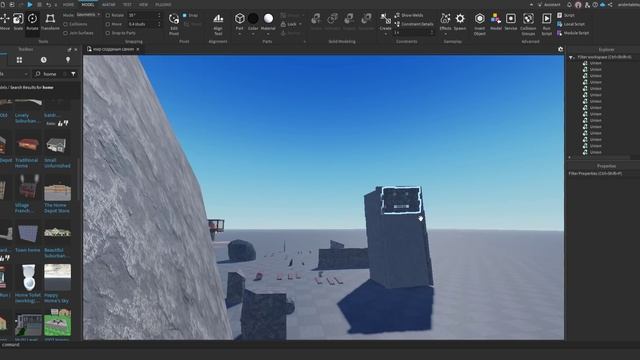The width and height of the screenshot is (640, 360).
Task: Open the Mode Geometric dropdown
Action: point(87,15)
